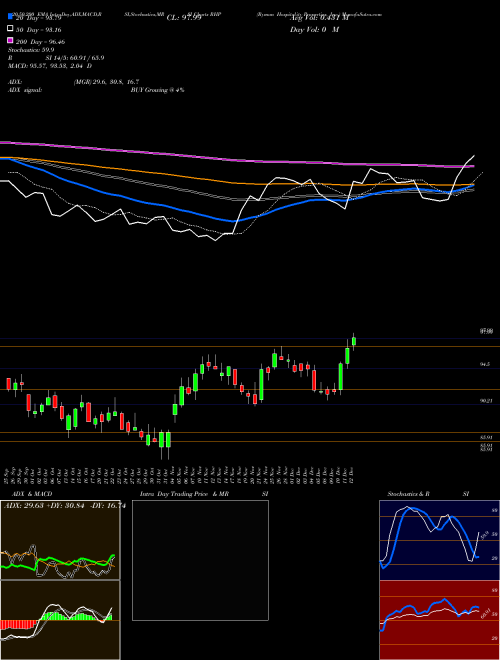This screenshot has width=500, height=660.
Task: Click the white 50 Day EMA legend swatch
Action: [x=10, y=29]
